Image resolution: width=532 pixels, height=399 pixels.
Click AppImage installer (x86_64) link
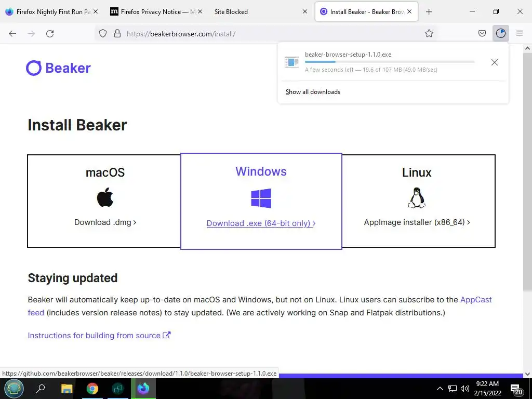417,222
